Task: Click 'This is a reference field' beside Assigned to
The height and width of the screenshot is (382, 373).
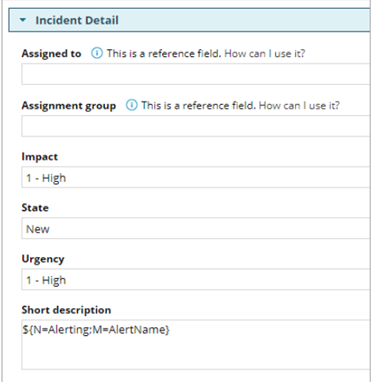Action: point(164,53)
